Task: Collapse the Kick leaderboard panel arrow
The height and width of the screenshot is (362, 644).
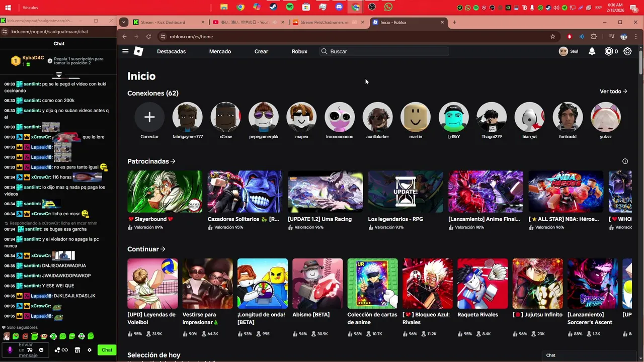Action: (x=59, y=74)
